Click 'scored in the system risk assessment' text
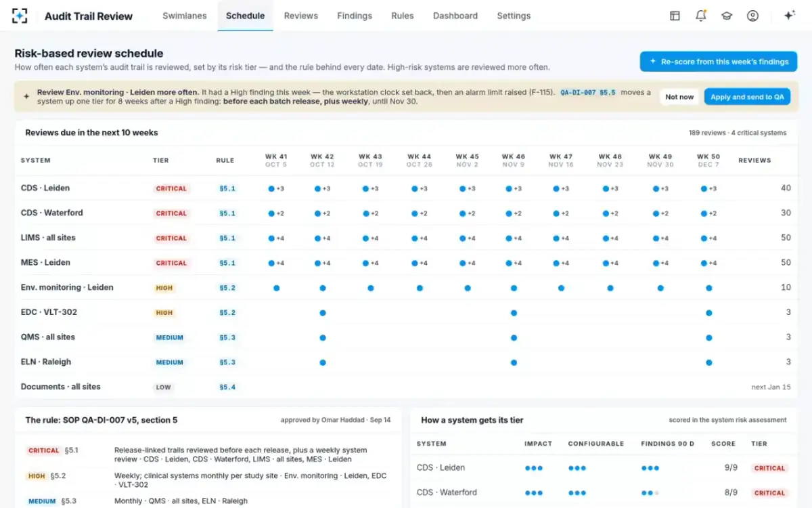Image resolution: width=812 pixels, height=508 pixels. click(x=727, y=420)
